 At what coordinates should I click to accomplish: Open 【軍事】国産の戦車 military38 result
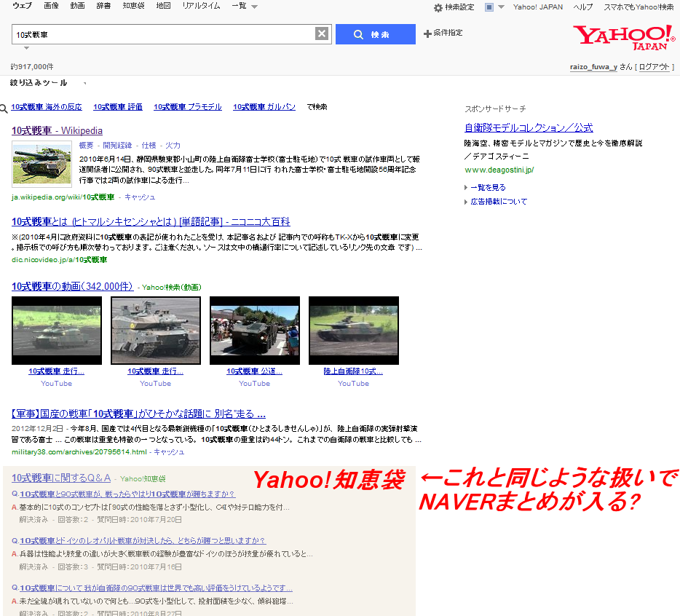pos(138,414)
